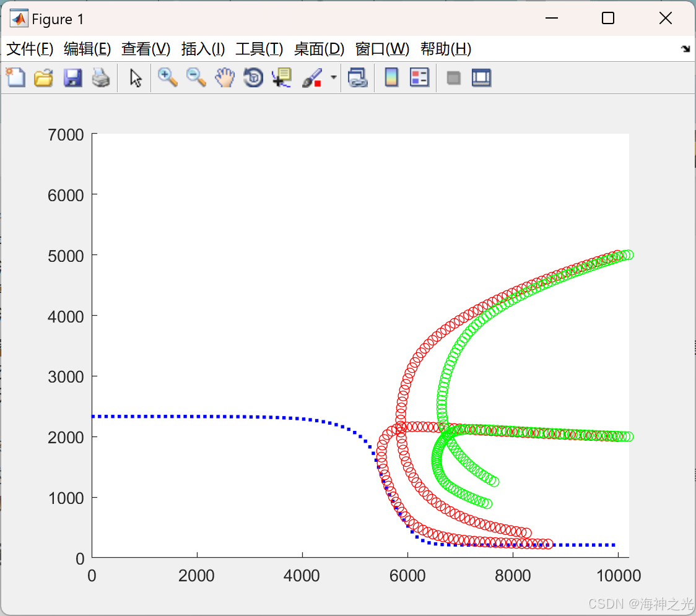Viewport: 696px width, 616px height.
Task: Enable the Rotate 3D tool
Action: [253, 77]
